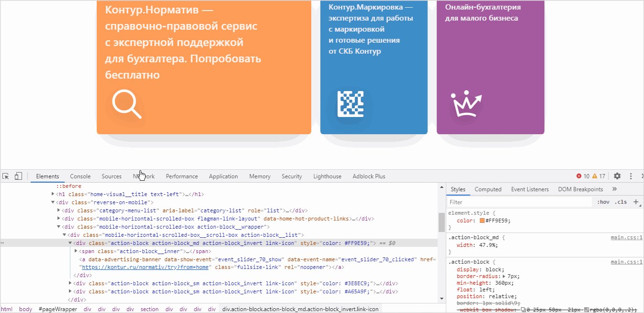Add a new style rule with plus icon
Image resolution: width=644 pixels, height=313 pixels.
(636, 202)
